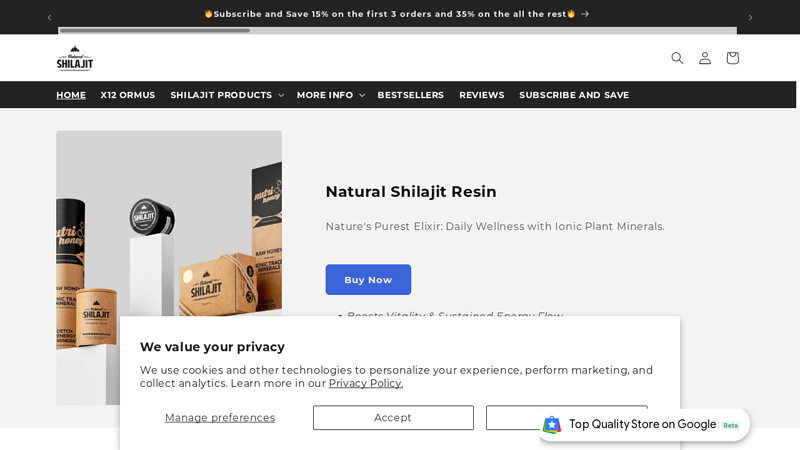
Task: Open the Bestsellers page
Action: click(410, 95)
